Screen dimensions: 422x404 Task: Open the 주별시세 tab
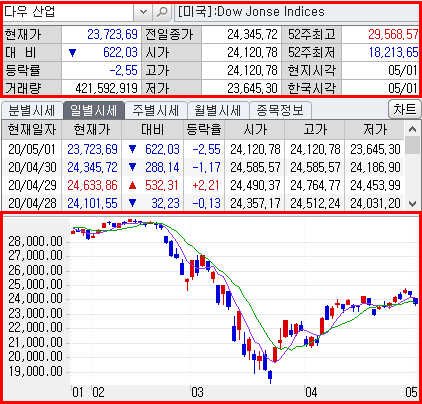point(155,110)
